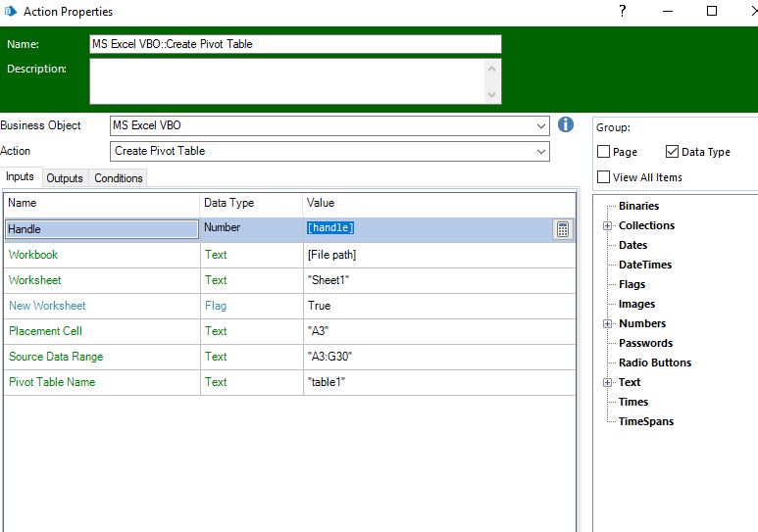Open the Conditions tab
The width and height of the screenshot is (758, 532).
click(119, 178)
